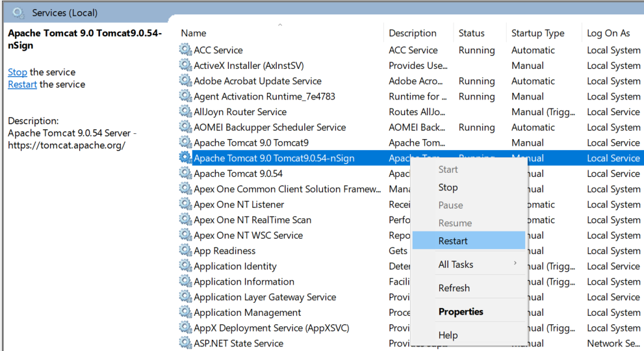
Task: Choose Restart in the context menu
Action: pyautogui.click(x=469, y=241)
